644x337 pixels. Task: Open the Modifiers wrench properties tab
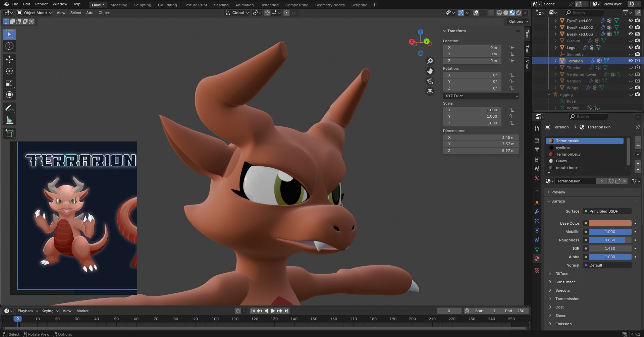coord(537,212)
